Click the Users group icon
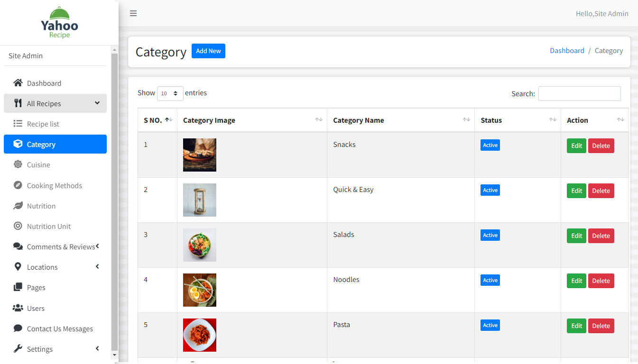The height and width of the screenshot is (364, 638). pos(18,308)
